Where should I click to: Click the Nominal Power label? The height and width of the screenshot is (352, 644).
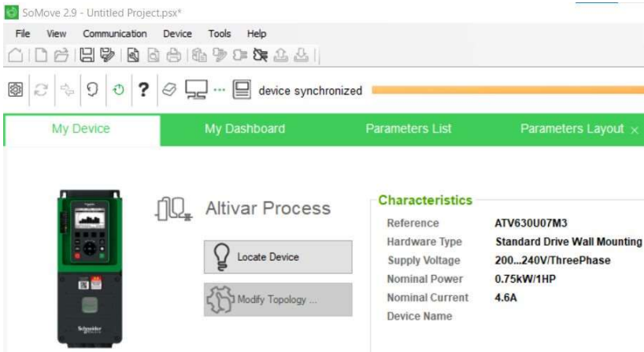tap(424, 279)
